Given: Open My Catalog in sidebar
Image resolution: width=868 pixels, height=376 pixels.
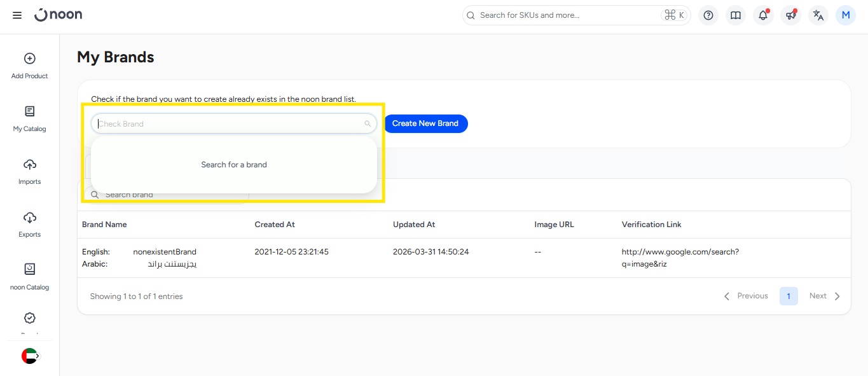Looking at the screenshot, I should [x=29, y=118].
